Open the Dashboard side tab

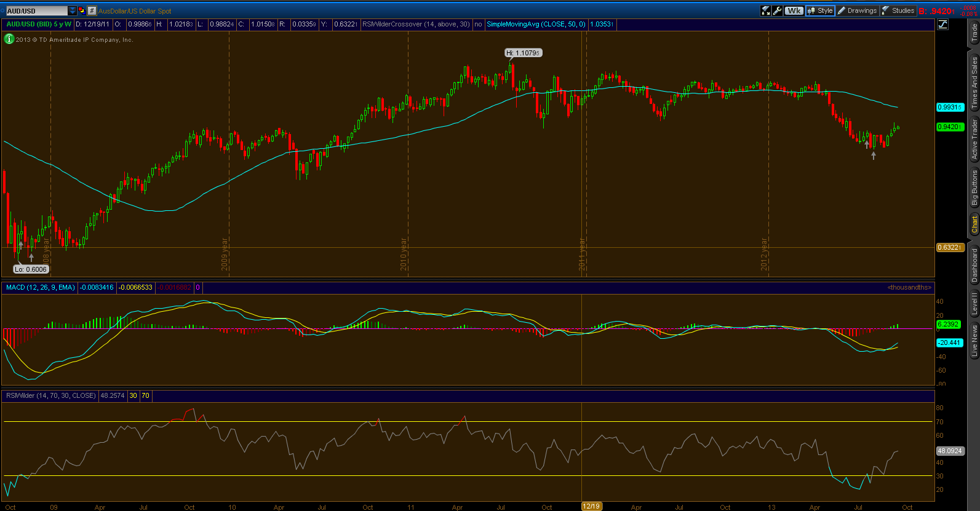coord(974,265)
